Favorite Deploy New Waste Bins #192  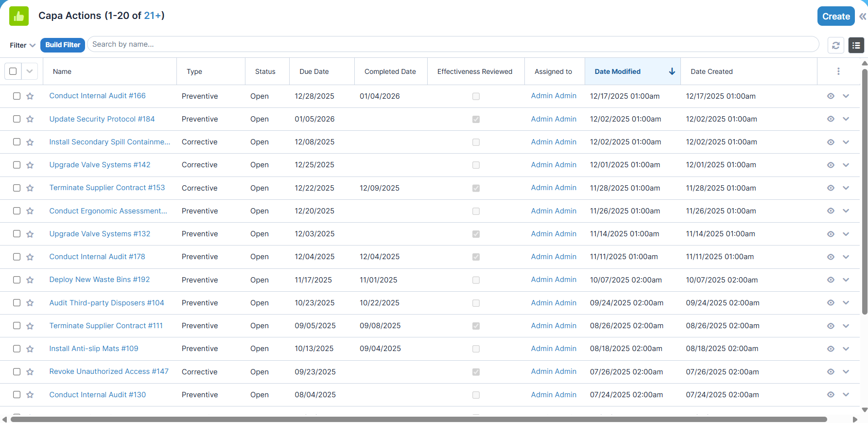(x=30, y=280)
